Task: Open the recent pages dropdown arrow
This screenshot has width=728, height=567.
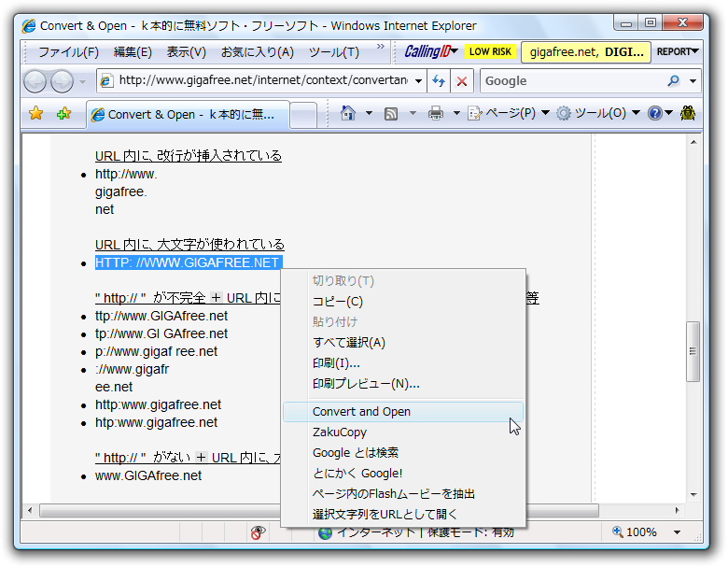Action: (x=83, y=82)
